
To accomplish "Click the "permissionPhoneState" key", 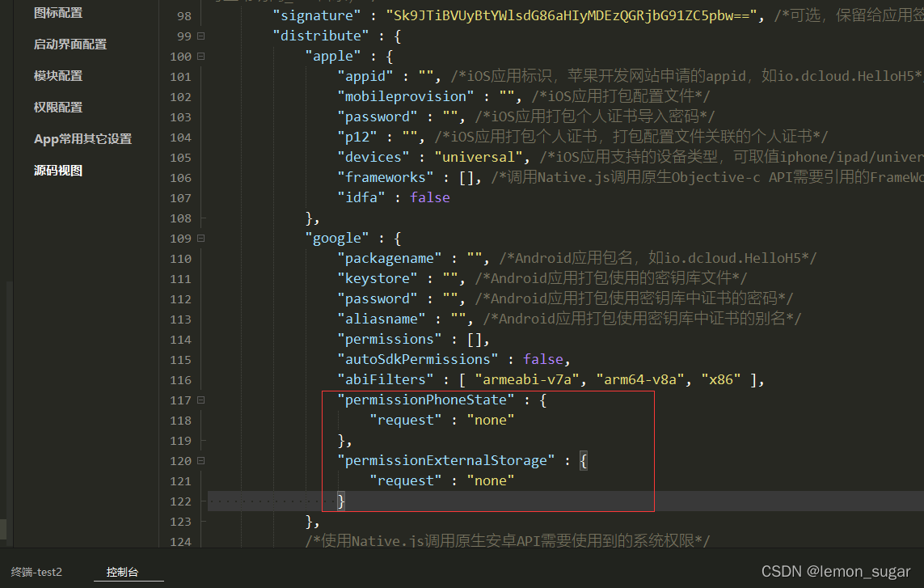I will point(425,400).
